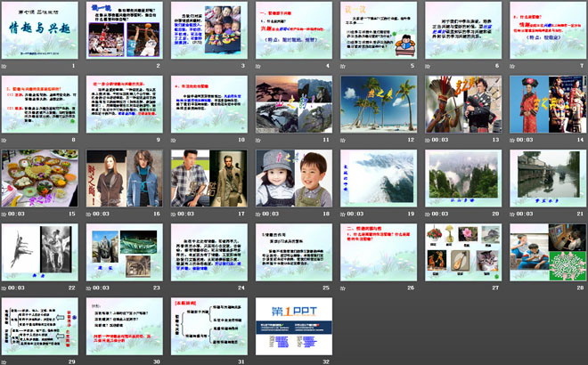Click the transition star icon under slide 21

point(512,214)
